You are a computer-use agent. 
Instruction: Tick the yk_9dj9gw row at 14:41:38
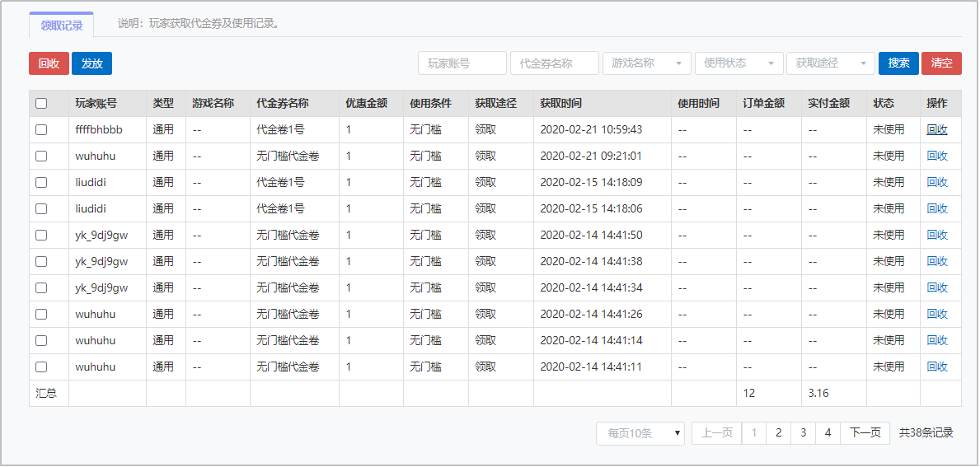(41, 262)
